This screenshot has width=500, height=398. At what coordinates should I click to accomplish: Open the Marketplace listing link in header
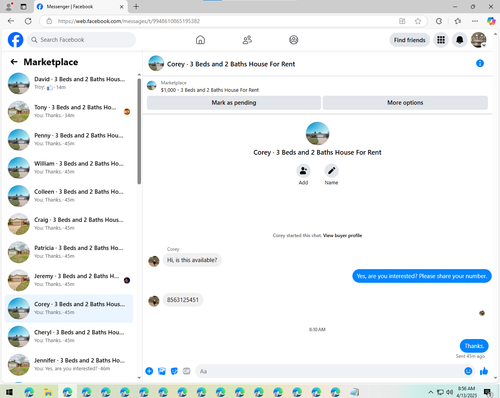[x=210, y=90]
